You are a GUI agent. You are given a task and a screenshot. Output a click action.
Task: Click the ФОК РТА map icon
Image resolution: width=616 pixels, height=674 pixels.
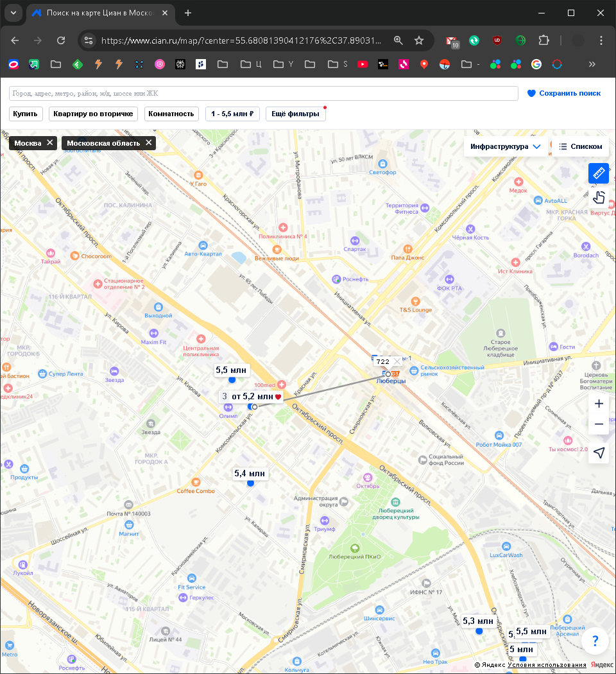tap(449, 279)
